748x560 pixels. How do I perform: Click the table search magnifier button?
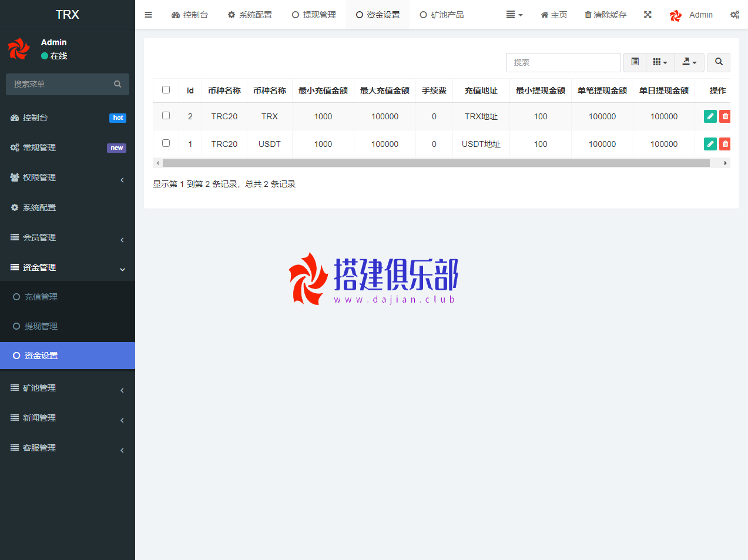tap(719, 62)
